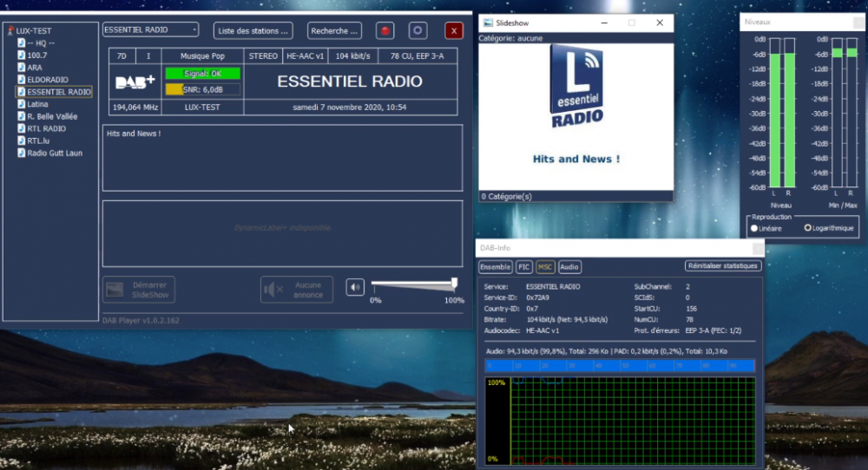The image size is (868, 470).
Task: Click Service-ID 0x72A9 value in DAB-Info
Action: pyautogui.click(x=537, y=297)
